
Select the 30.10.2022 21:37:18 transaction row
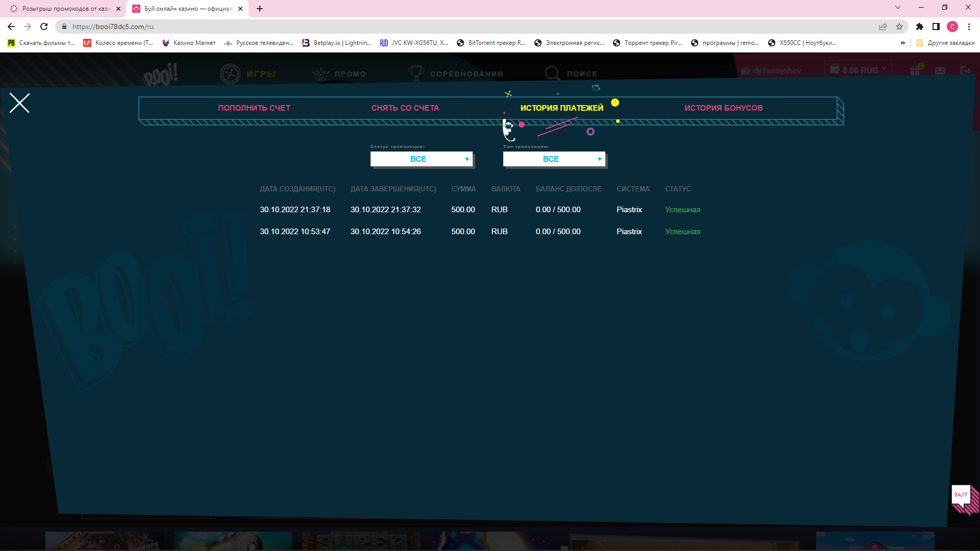coord(480,210)
